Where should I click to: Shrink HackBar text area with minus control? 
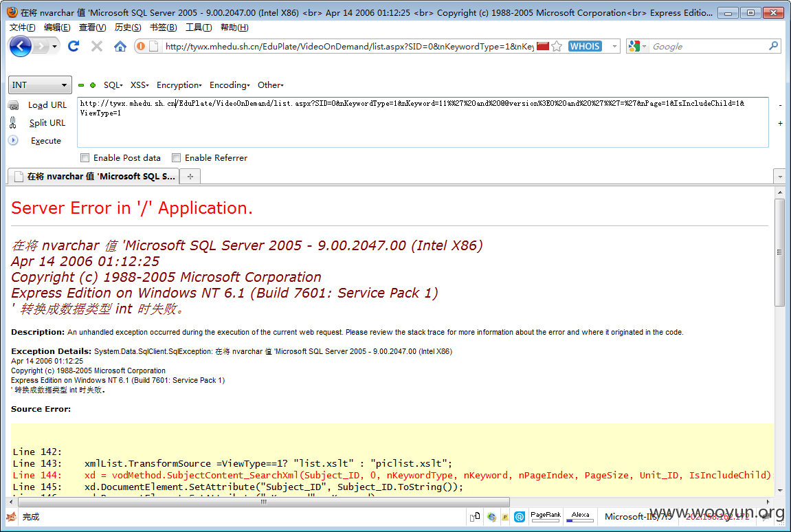click(x=780, y=105)
